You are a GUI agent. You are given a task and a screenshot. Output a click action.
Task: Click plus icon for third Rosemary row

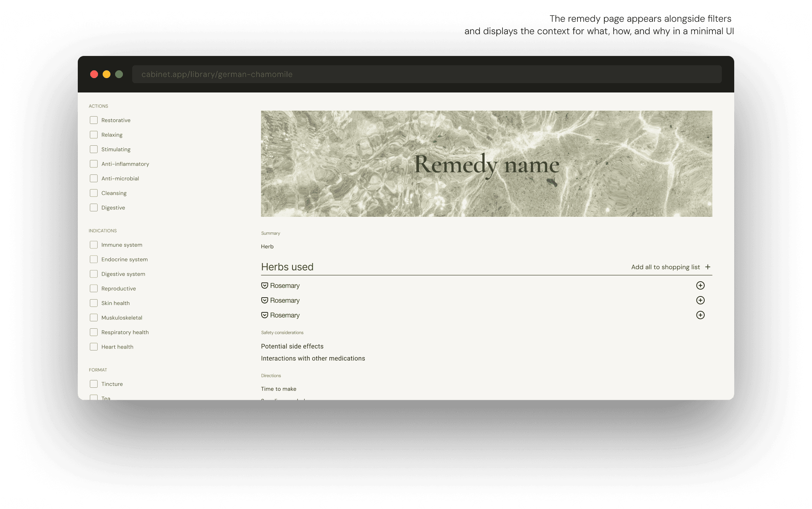coord(700,315)
